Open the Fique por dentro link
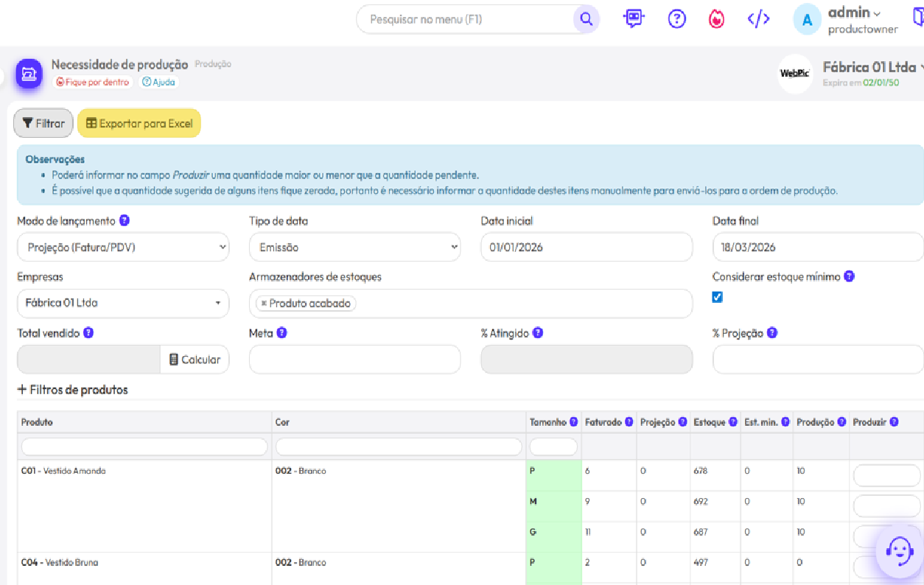 tap(93, 83)
